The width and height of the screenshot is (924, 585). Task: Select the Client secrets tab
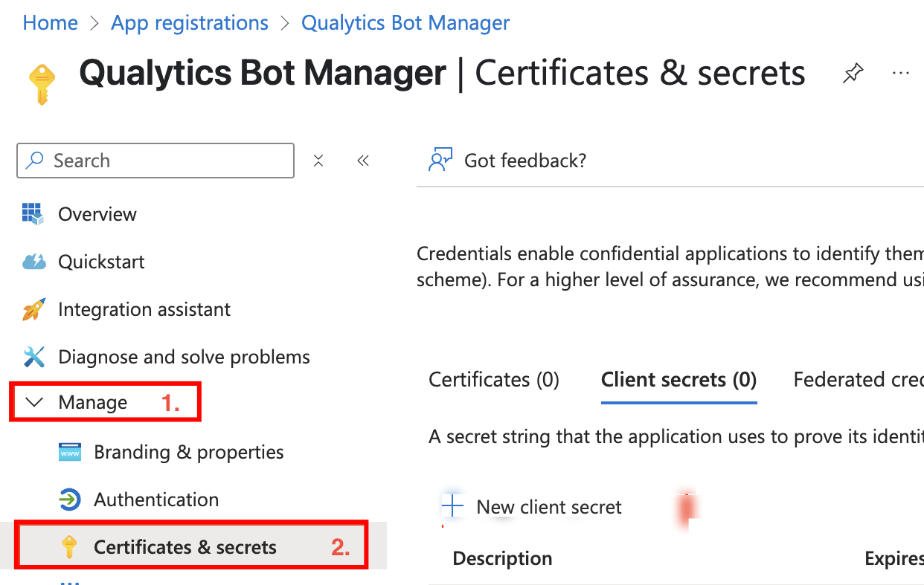(x=678, y=380)
